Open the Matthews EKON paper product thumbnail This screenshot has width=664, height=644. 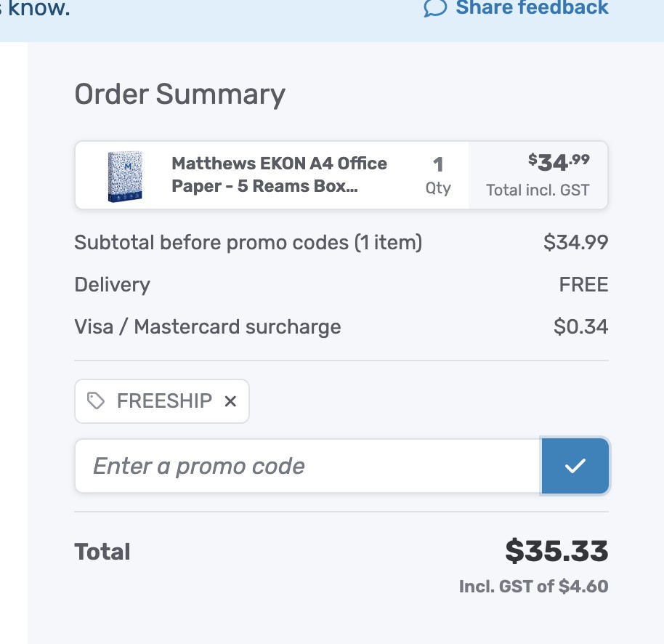pos(124,176)
